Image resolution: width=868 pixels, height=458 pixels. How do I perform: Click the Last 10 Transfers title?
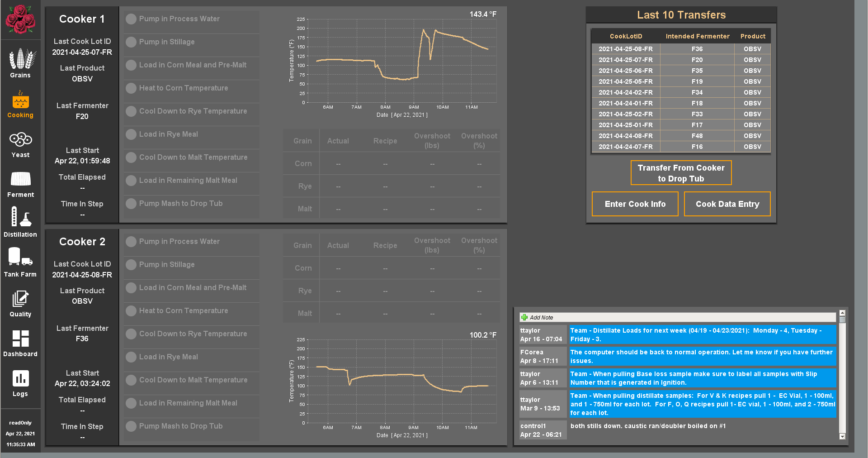coord(681,15)
